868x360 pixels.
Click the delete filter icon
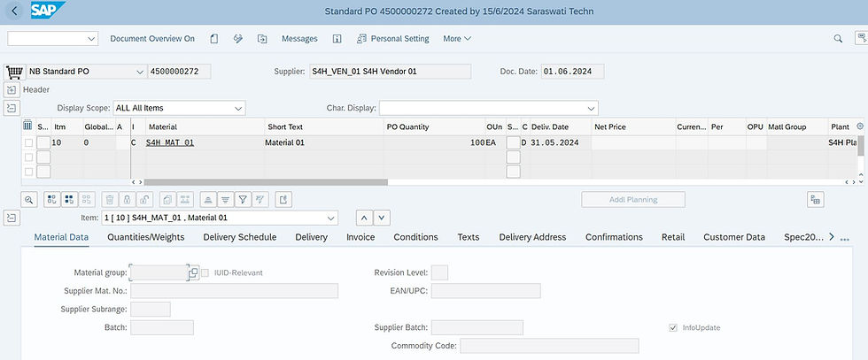pyautogui.click(x=260, y=200)
